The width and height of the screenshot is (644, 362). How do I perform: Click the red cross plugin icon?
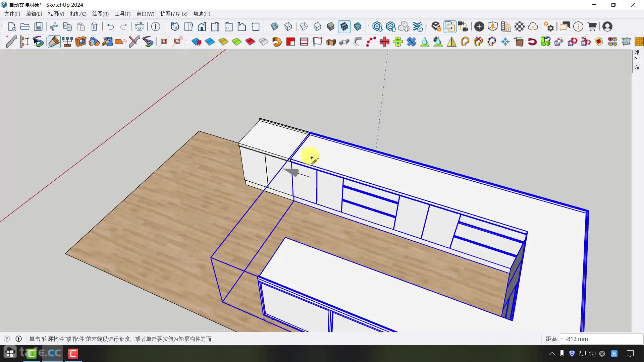384,42
